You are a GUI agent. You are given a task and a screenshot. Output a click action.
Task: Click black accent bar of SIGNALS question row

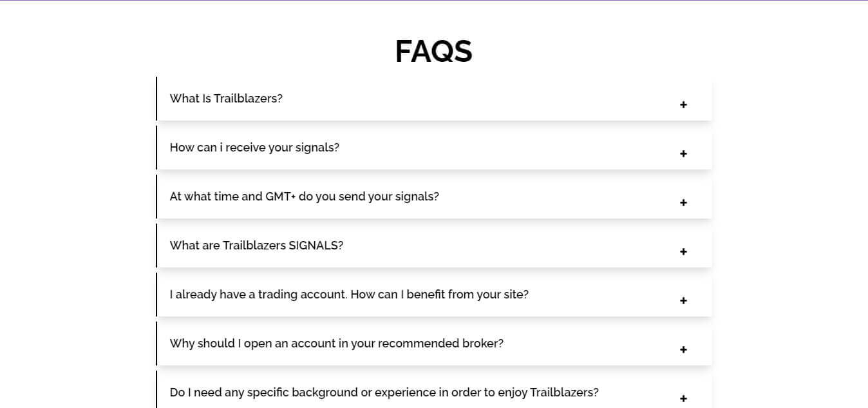pos(156,246)
